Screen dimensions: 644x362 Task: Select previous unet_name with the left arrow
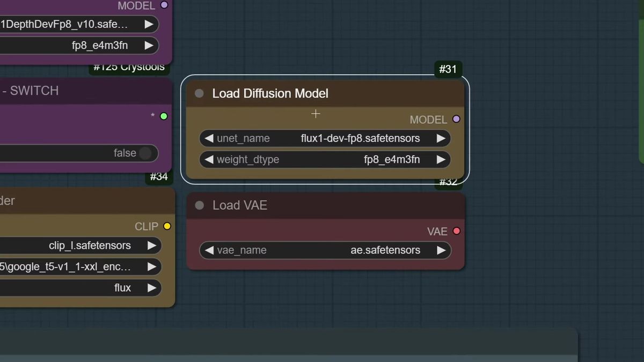(x=209, y=138)
